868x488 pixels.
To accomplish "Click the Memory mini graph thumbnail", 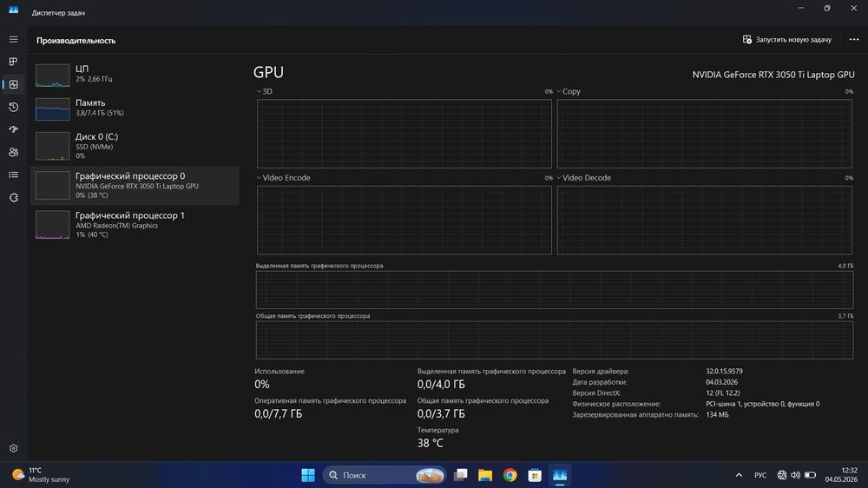I will point(53,109).
